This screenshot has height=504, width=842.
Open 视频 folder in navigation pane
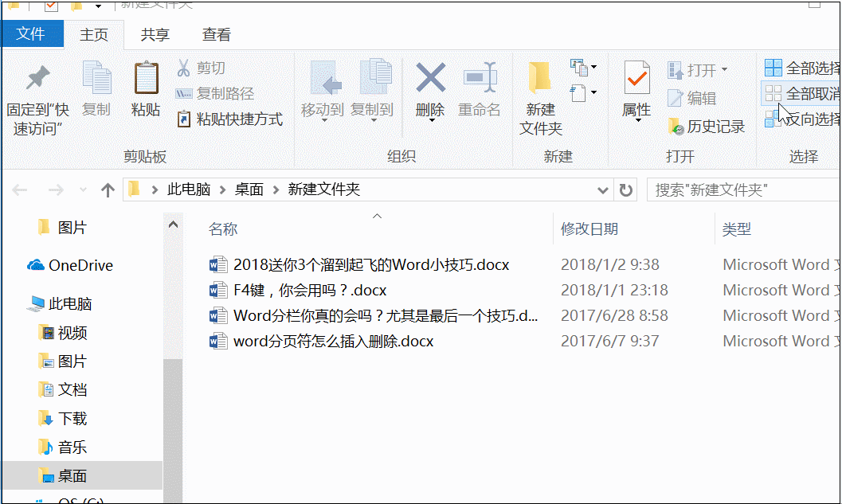pyautogui.click(x=63, y=333)
